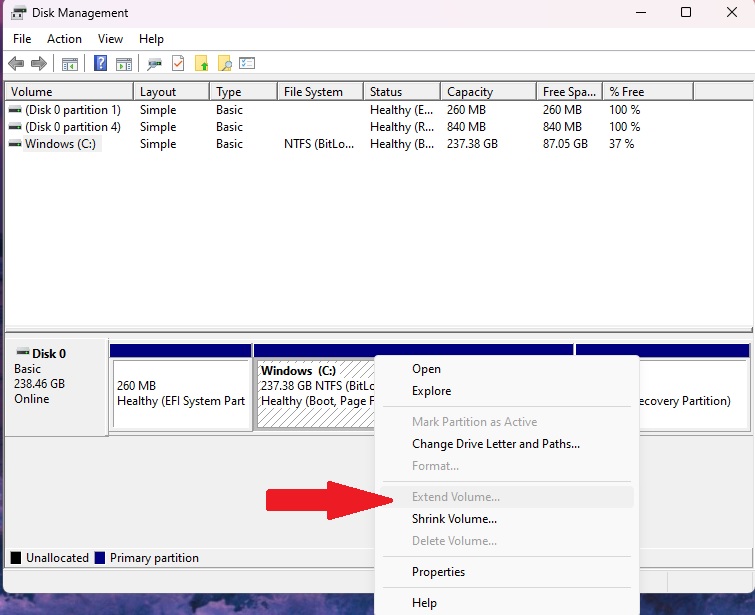Open Help via blue question mark icon
The height and width of the screenshot is (615, 755).
(100, 63)
